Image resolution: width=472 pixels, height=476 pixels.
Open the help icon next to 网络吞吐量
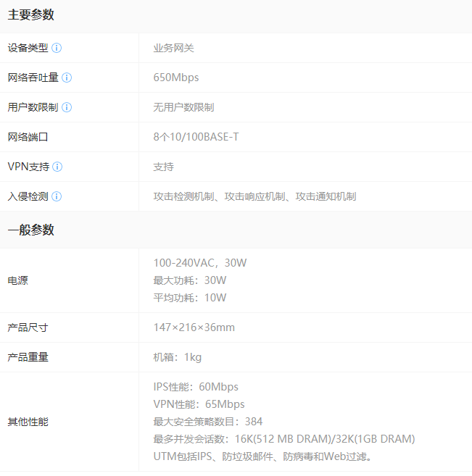(x=67, y=78)
